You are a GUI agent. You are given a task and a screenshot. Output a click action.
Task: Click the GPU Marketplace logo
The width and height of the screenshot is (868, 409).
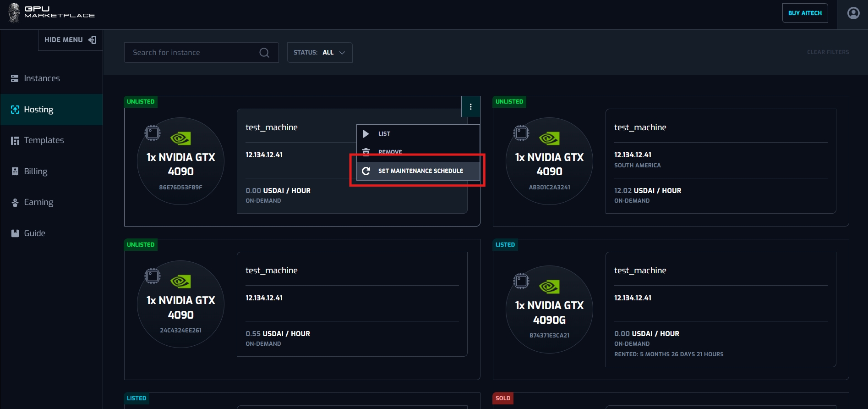coord(51,12)
